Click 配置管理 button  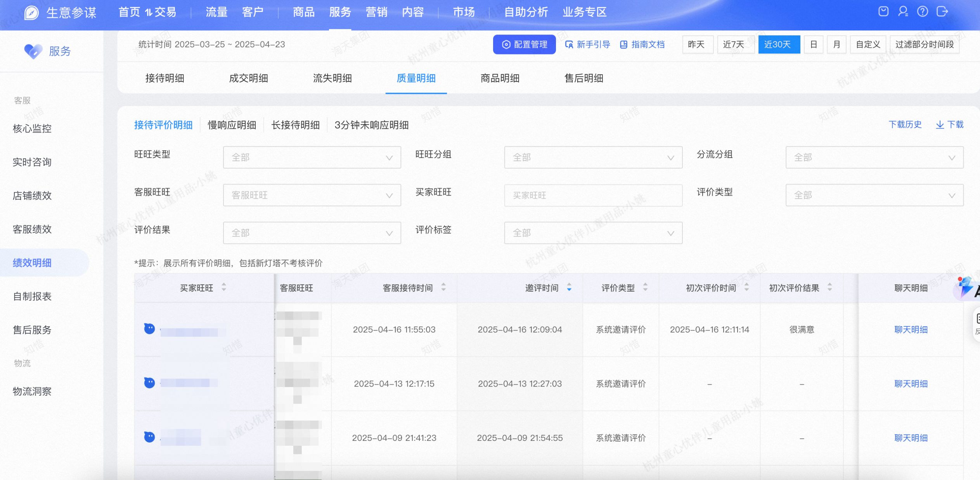[524, 44]
